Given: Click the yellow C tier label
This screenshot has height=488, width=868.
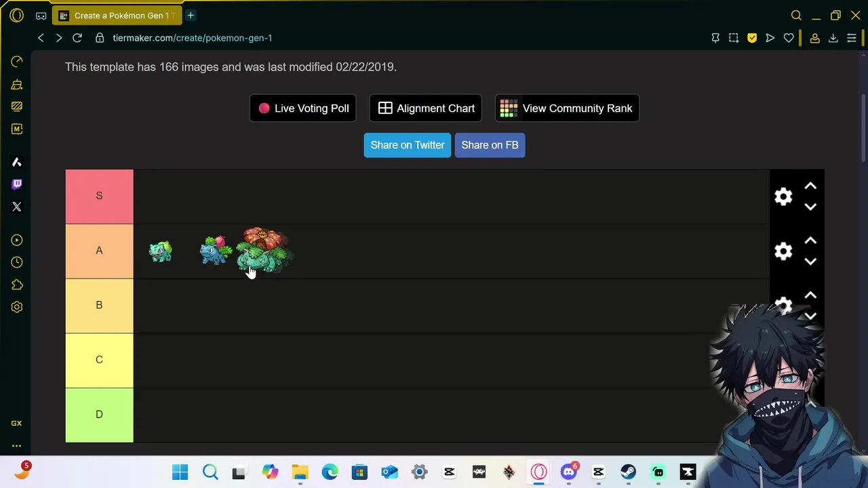Looking at the screenshot, I should [99, 360].
